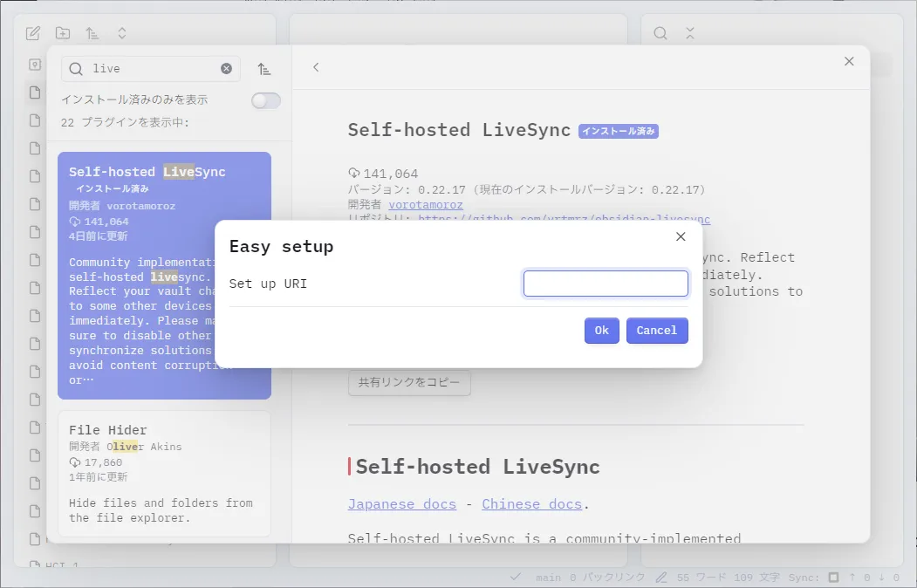Copy the share link with 共有リンクをコピー
This screenshot has width=917, height=588.
pos(408,383)
